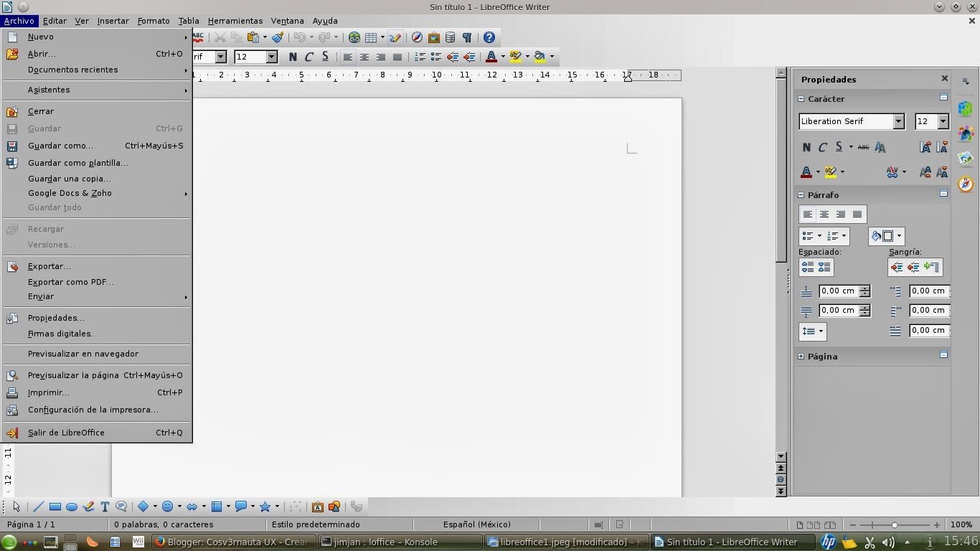Open the Liberation Serif font dropdown in sidebar
Image resolution: width=980 pixels, height=551 pixels.
pos(898,121)
